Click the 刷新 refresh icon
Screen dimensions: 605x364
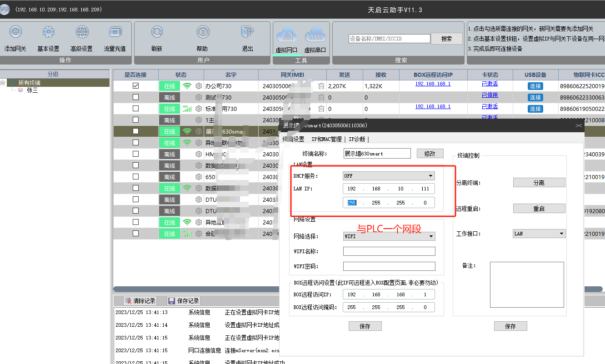157,32
